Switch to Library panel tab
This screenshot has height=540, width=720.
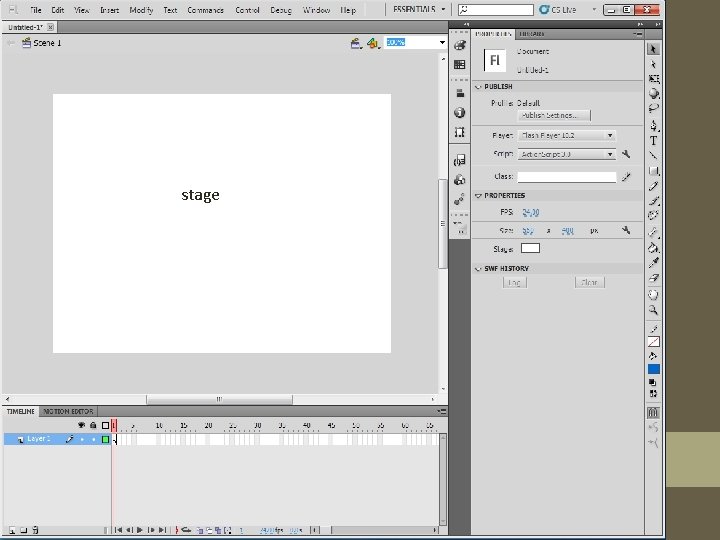(x=532, y=34)
